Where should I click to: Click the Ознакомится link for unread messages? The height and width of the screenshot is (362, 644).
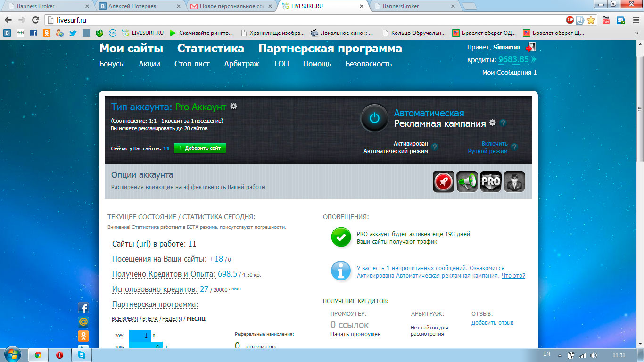tap(487, 268)
